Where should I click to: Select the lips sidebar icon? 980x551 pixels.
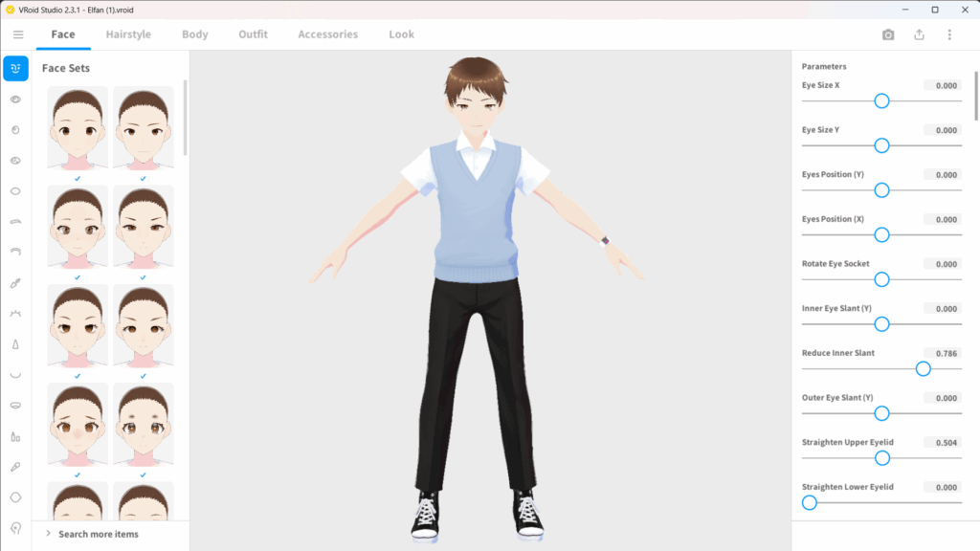15,406
